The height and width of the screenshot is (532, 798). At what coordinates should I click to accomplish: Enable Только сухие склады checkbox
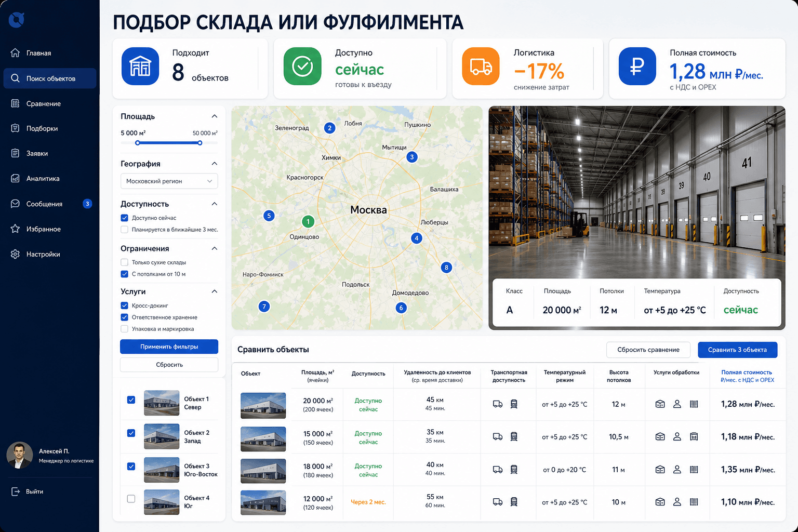point(124,262)
